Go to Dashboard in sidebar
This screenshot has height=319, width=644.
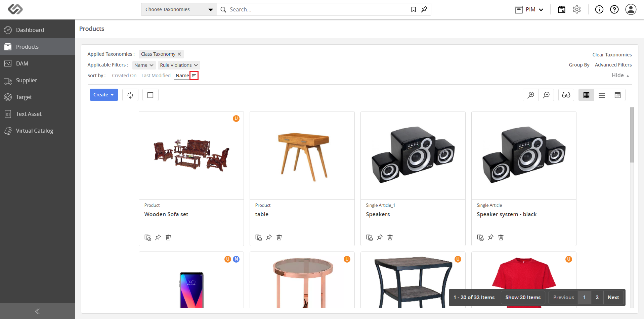tap(37, 30)
